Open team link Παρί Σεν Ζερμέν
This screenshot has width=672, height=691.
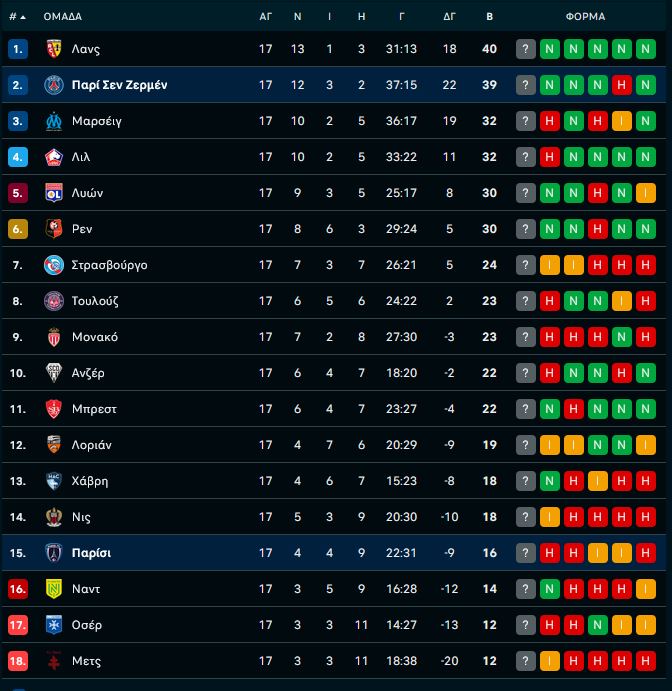click(x=119, y=85)
